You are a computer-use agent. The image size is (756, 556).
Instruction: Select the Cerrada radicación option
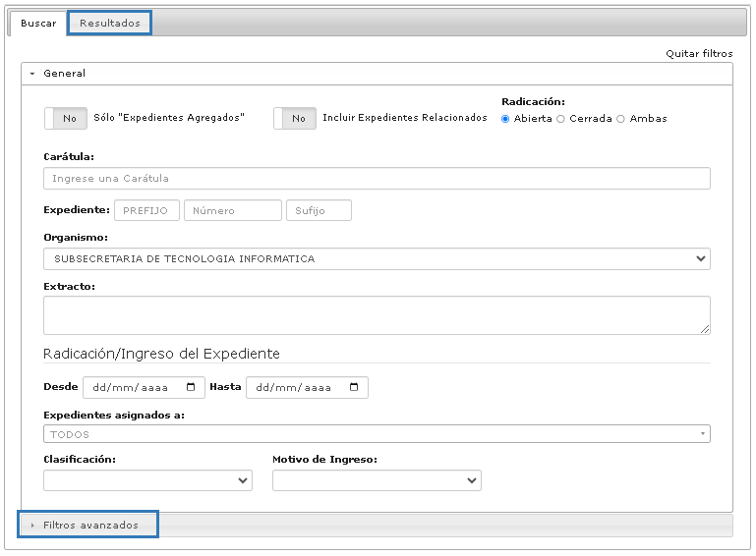(560, 119)
